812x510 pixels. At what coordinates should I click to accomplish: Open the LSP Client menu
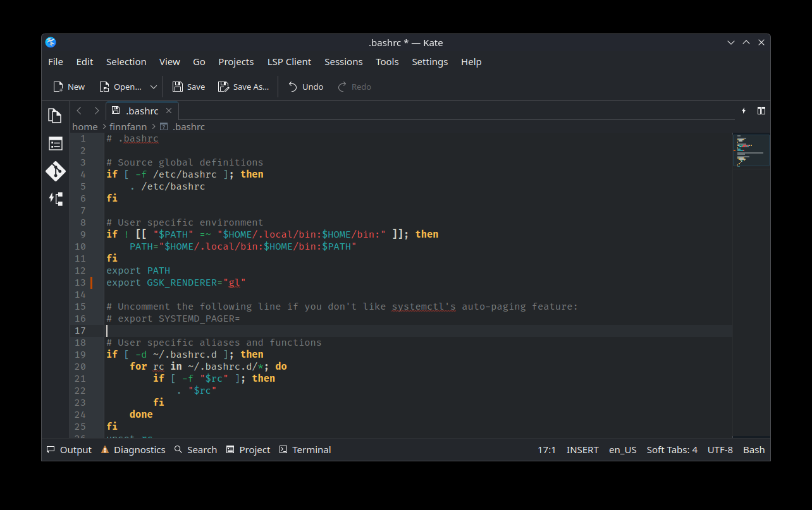pos(289,61)
